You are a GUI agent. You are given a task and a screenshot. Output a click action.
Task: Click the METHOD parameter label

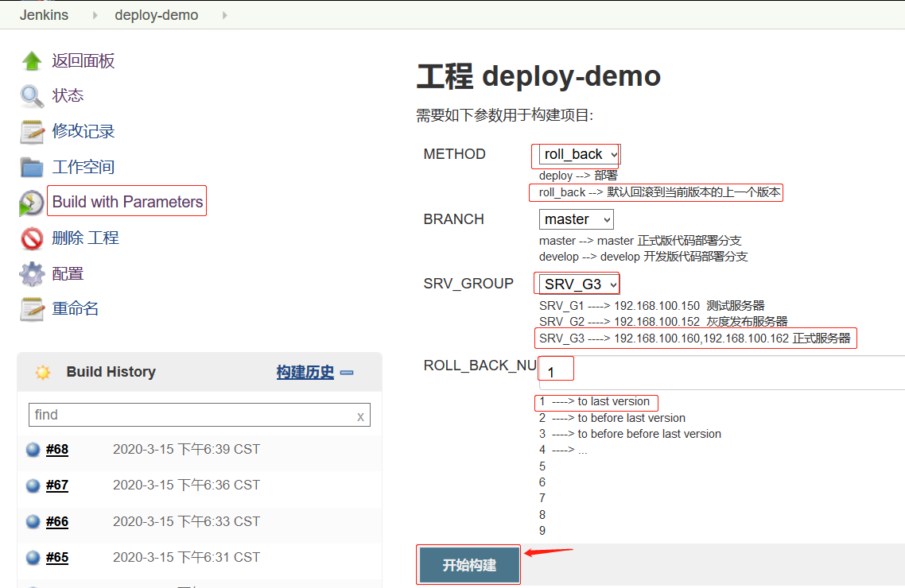pyautogui.click(x=455, y=154)
